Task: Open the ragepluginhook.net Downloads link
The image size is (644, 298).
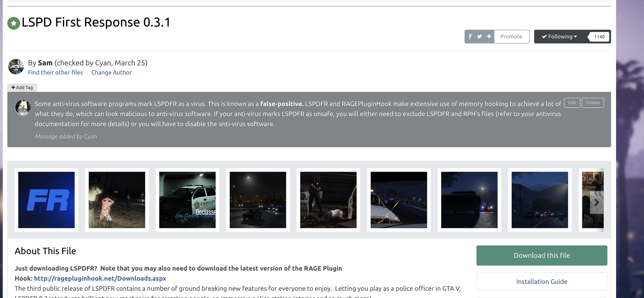Action: click(x=100, y=278)
